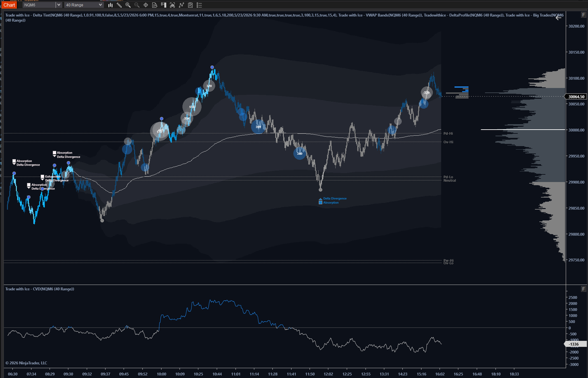This screenshot has width=588, height=378.
Task: Open the strategies icon
Action: pyautogui.click(x=190, y=5)
